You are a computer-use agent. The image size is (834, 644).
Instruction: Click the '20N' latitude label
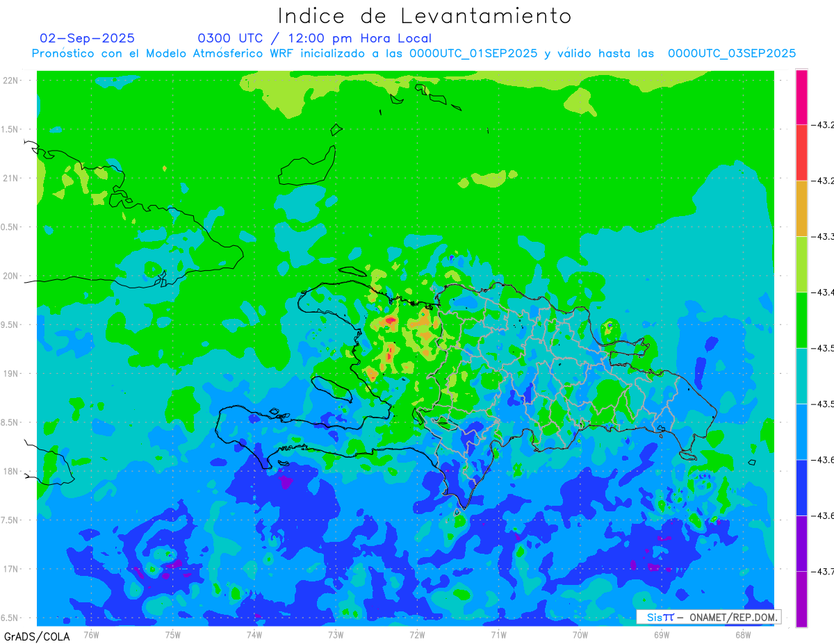11,276
